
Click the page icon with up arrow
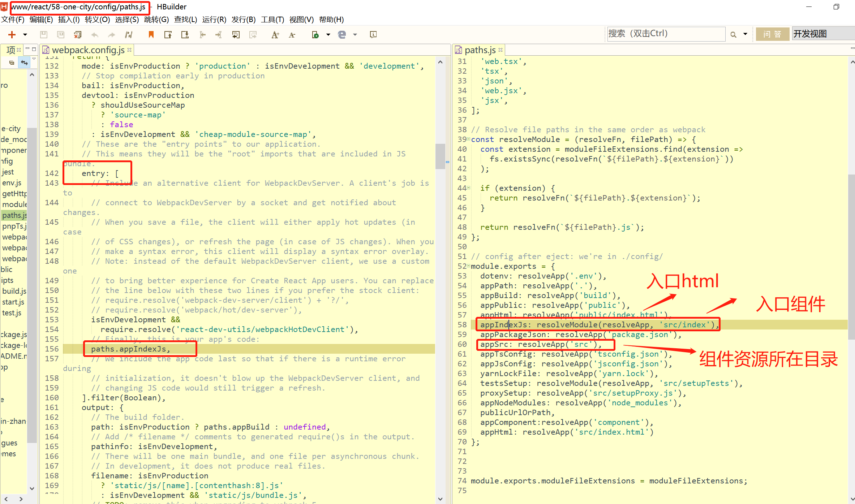[168, 35]
